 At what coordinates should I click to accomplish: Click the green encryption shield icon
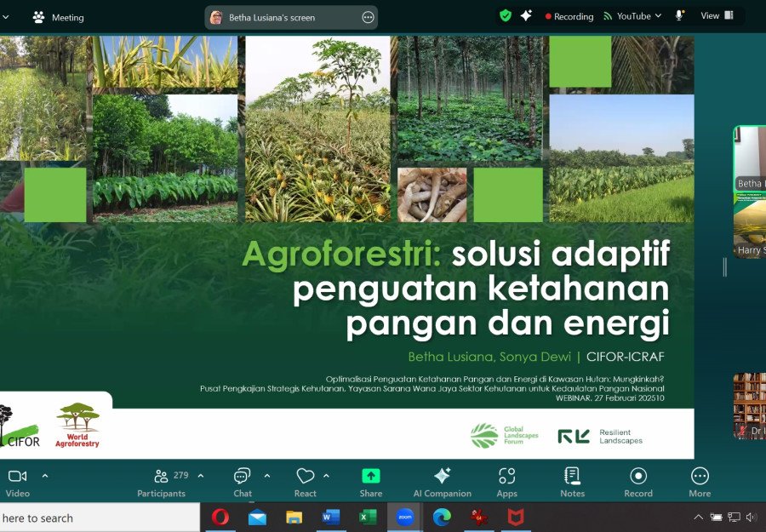pyautogui.click(x=506, y=15)
